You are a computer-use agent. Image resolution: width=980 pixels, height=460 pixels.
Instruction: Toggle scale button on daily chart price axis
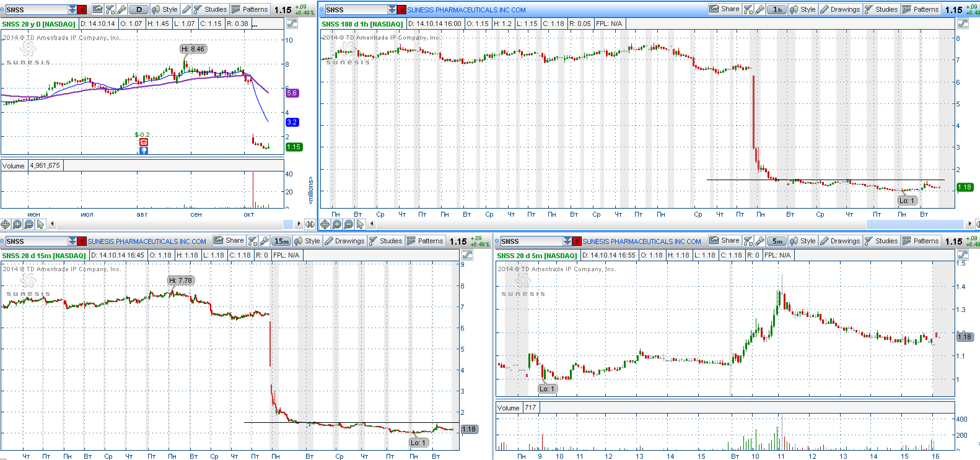tap(292, 24)
